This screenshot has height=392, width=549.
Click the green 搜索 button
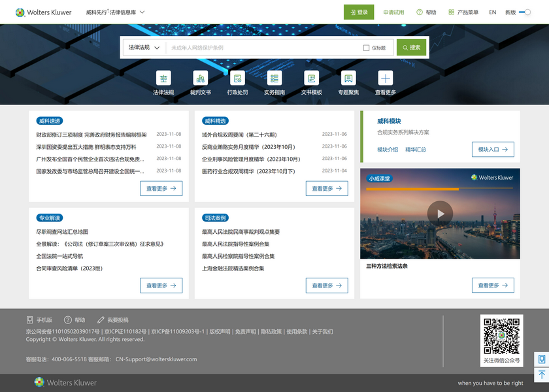pyautogui.click(x=411, y=48)
